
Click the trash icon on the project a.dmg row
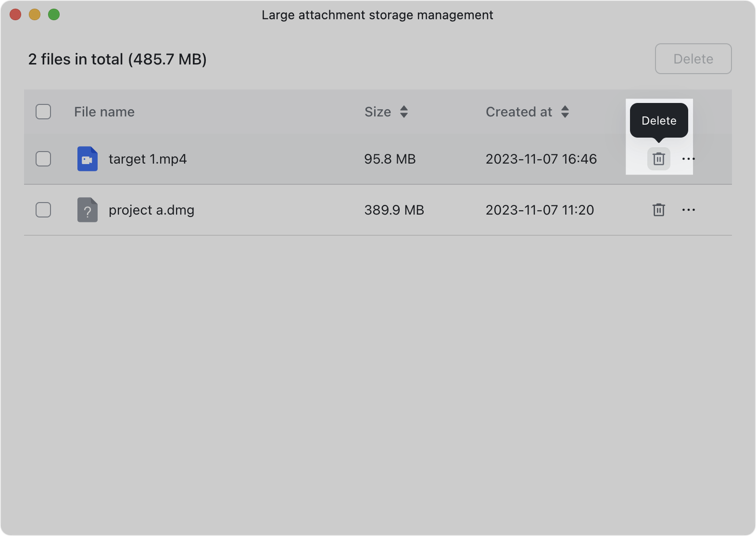658,210
